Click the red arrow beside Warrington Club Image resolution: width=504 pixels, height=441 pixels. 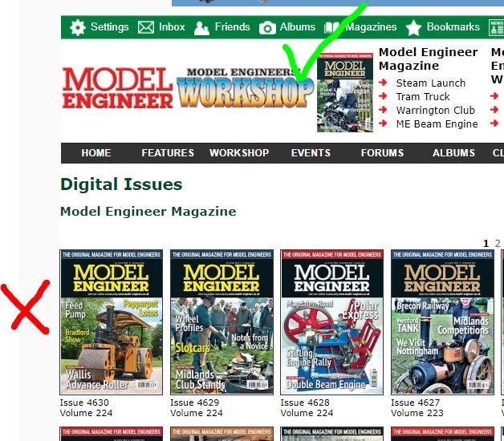coord(383,110)
